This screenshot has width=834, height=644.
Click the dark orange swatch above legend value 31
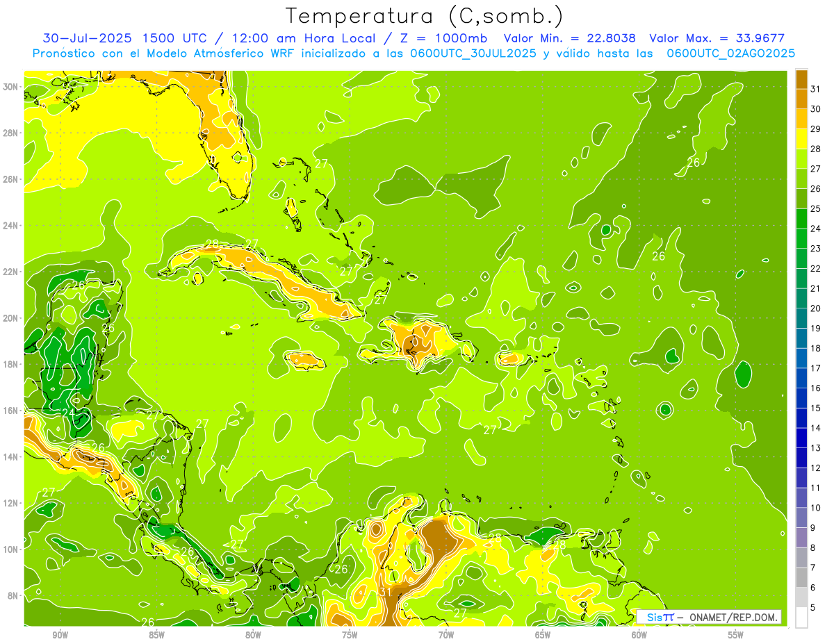(801, 79)
